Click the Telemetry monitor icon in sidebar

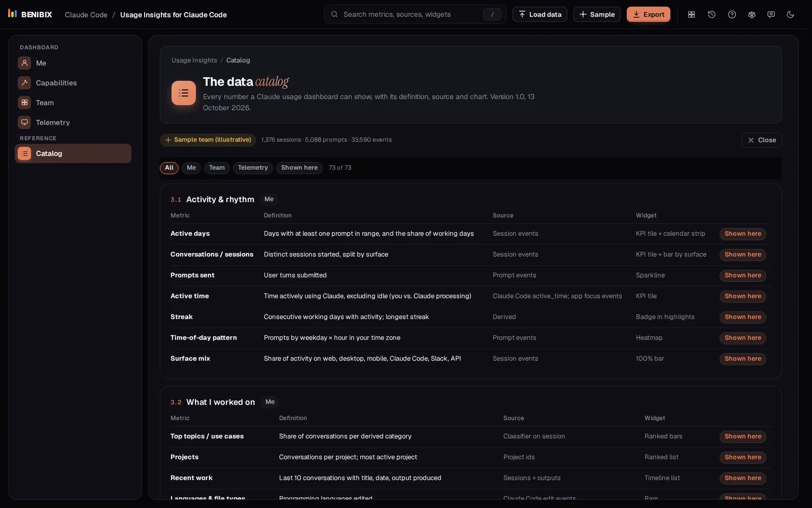tap(24, 122)
